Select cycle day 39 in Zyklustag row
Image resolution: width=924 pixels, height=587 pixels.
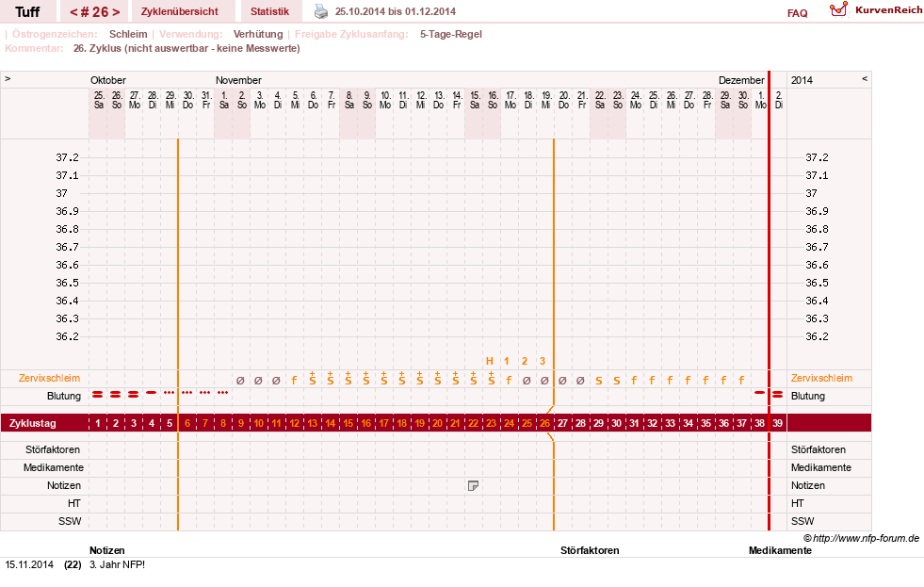(778, 423)
